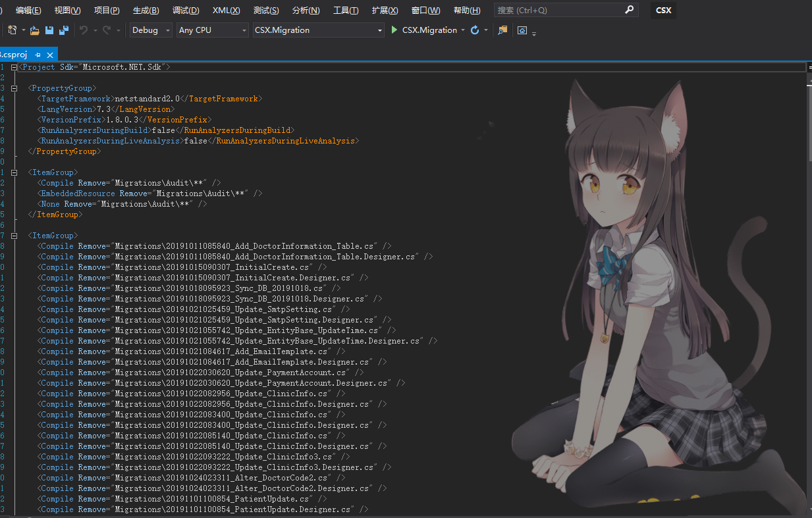Close the .csproj tab
812x518 pixels.
pos(50,55)
